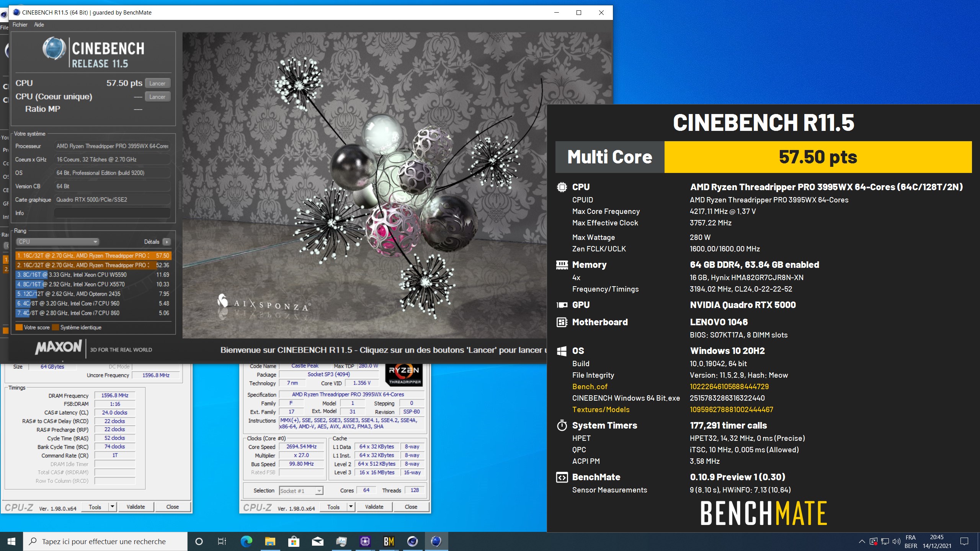The height and width of the screenshot is (551, 980).
Task: Click the rendered scene preview image
Action: pos(364,185)
